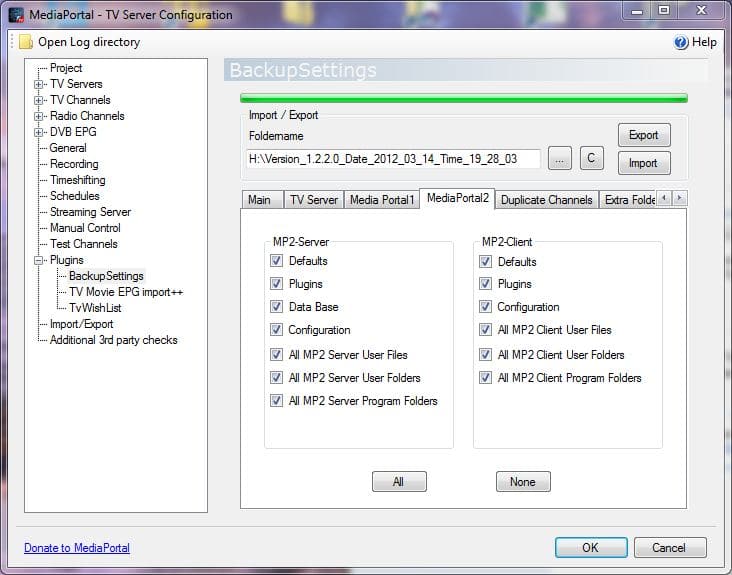The image size is (732, 575).
Task: Toggle MP2-Server Defaults checkbox
Action: pos(276,260)
